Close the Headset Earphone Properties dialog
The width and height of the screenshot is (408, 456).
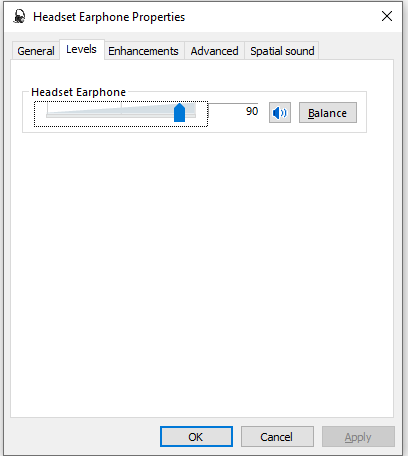click(387, 16)
